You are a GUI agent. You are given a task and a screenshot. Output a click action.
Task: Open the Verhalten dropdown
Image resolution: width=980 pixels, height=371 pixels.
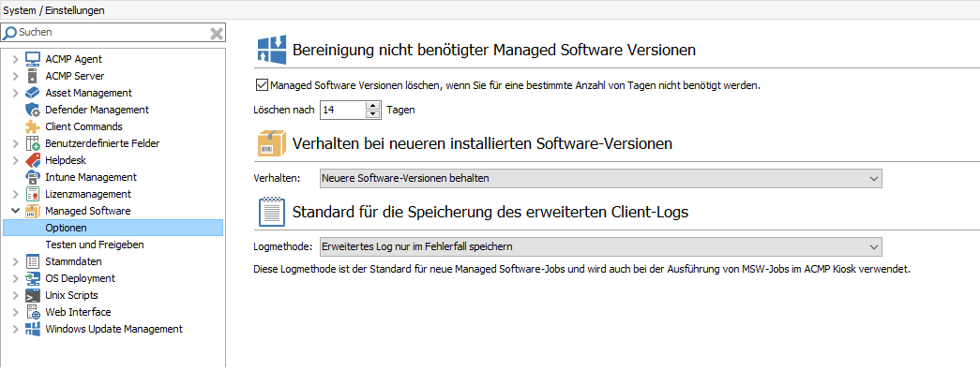pyautogui.click(x=600, y=178)
